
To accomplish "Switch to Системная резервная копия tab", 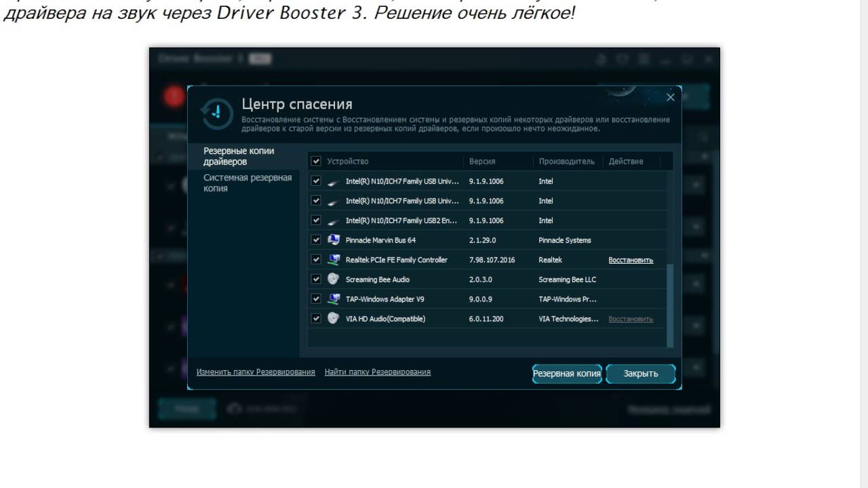I will click(x=248, y=183).
